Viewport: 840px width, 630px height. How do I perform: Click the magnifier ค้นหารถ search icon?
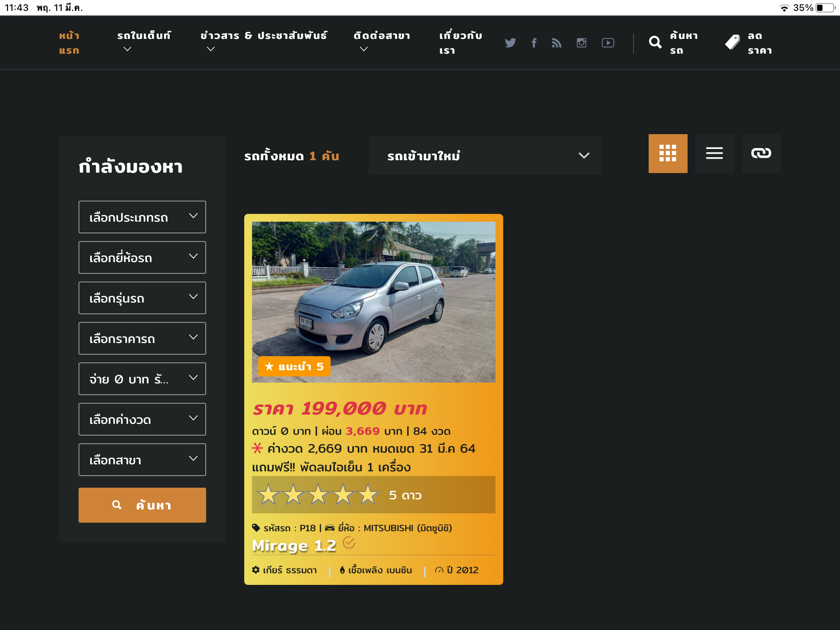coord(655,42)
